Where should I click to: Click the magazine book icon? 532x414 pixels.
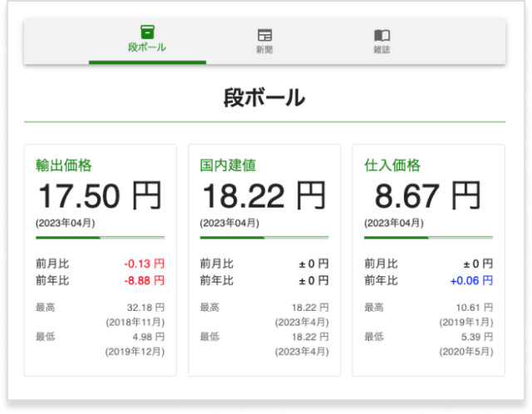pos(382,35)
